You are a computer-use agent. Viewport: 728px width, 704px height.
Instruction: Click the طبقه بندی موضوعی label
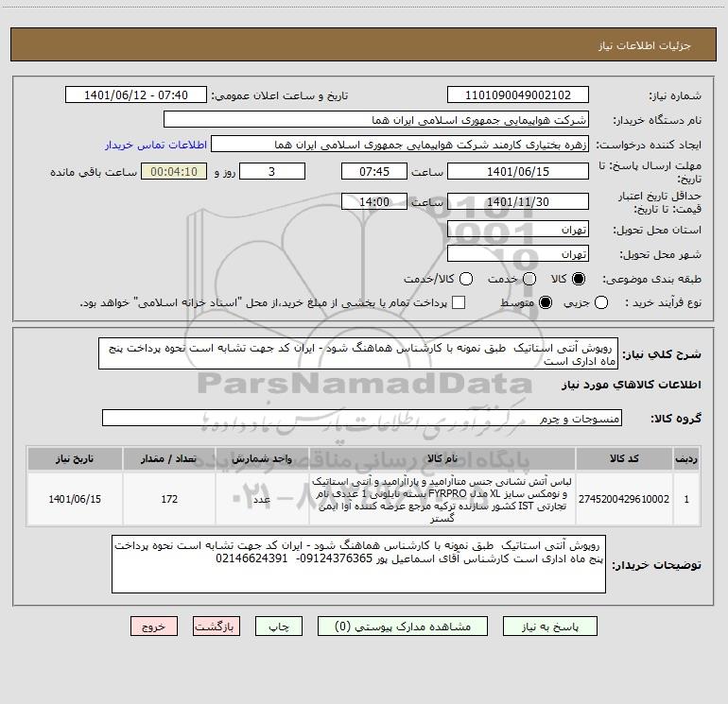651,279
